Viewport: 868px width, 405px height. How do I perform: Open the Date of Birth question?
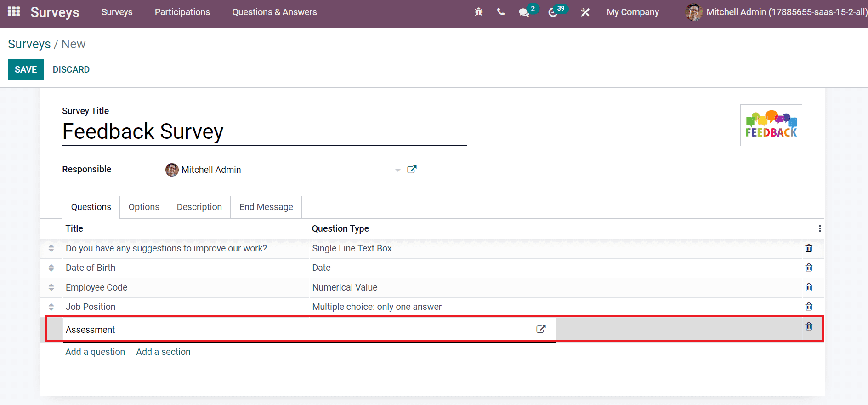(91, 268)
